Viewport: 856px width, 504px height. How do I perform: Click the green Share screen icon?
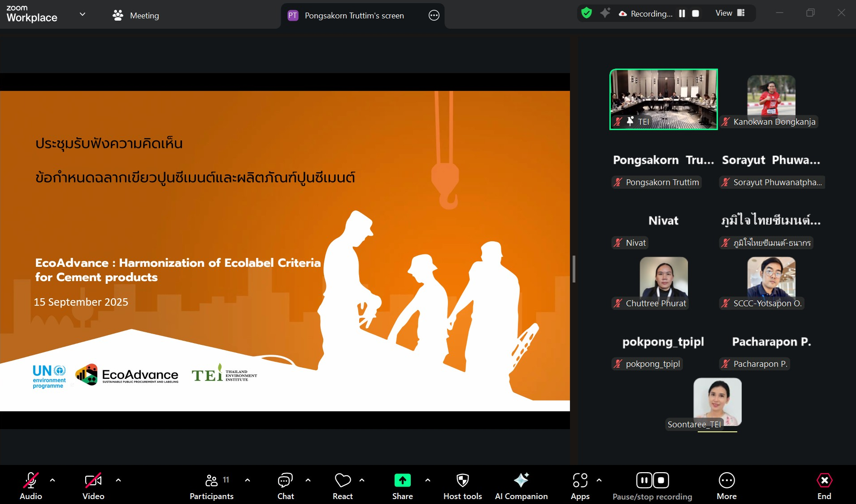(402, 480)
